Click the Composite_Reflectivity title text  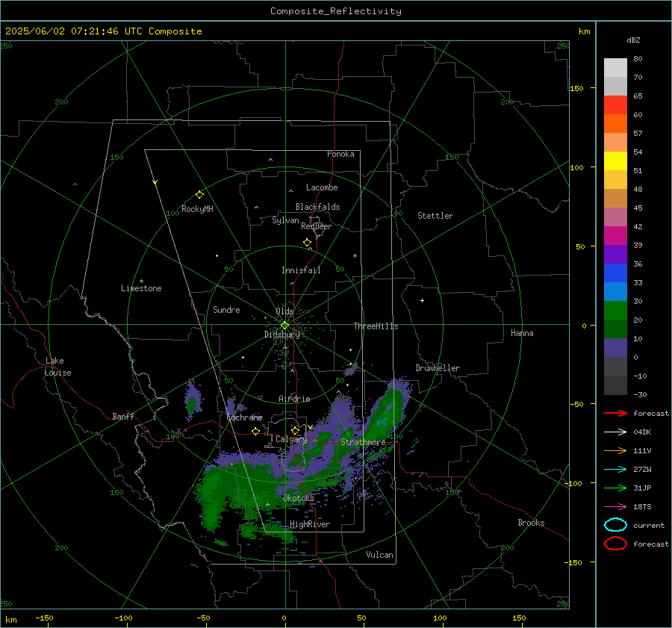[x=336, y=11]
